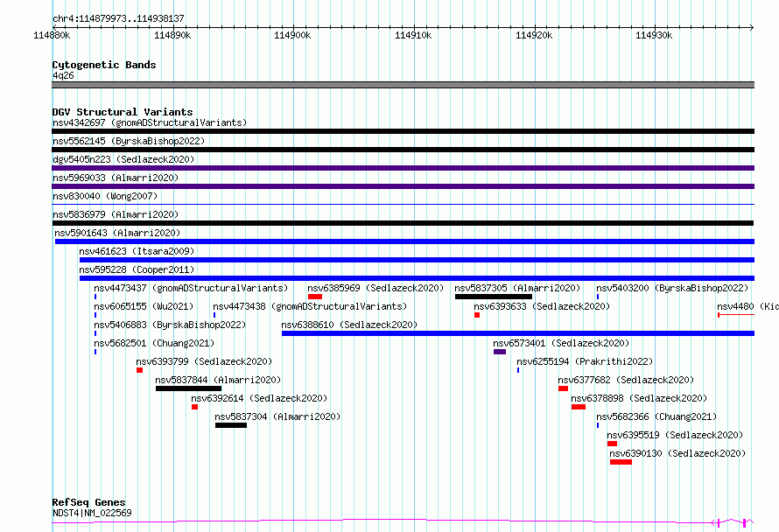
Task: Click red marker beneath nsv6393799
Action: 139,370
